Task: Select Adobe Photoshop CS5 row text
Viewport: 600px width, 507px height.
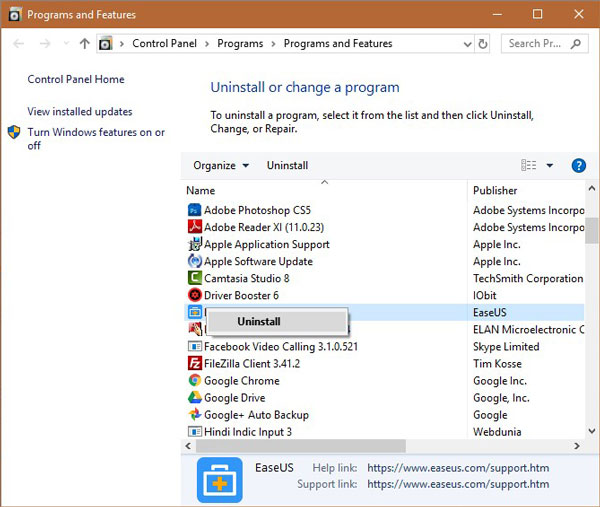Action: coord(257,210)
